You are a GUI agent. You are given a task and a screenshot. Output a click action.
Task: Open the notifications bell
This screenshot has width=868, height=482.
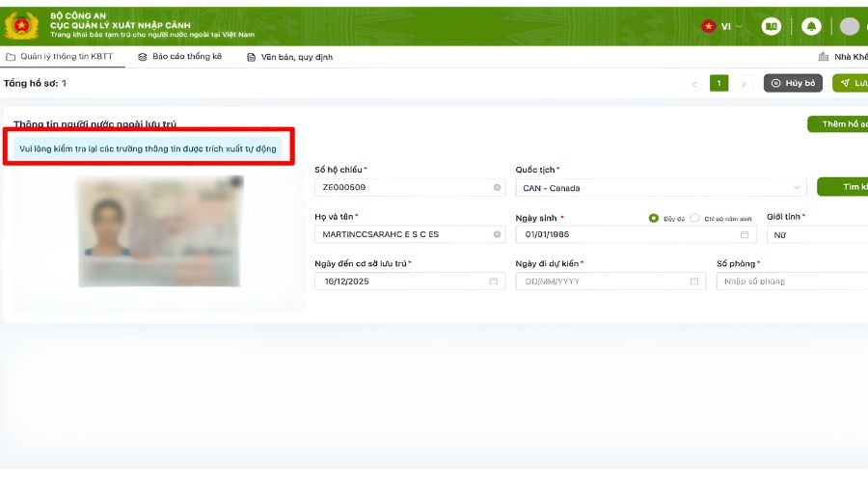click(x=811, y=26)
